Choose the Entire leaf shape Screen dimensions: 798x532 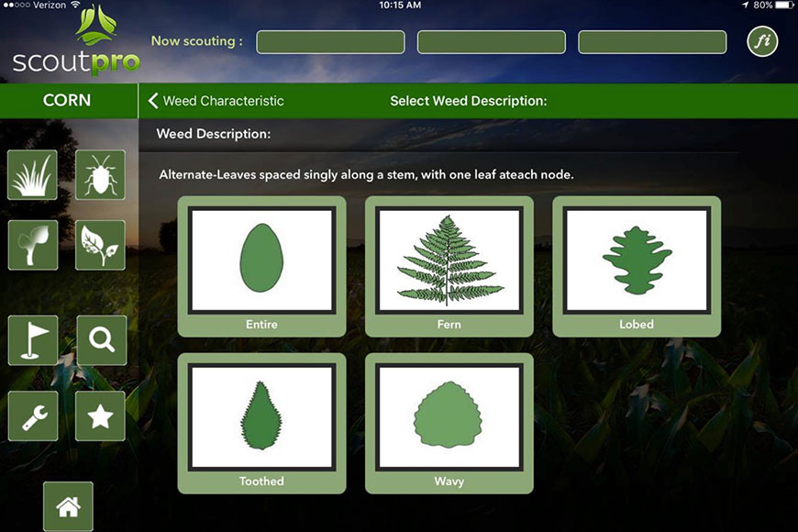[261, 266]
